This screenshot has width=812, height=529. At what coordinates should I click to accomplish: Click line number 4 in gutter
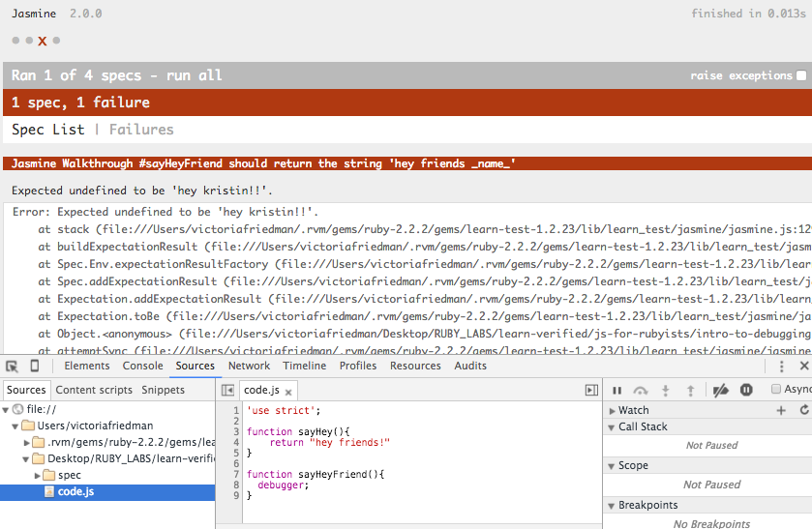[236, 443]
